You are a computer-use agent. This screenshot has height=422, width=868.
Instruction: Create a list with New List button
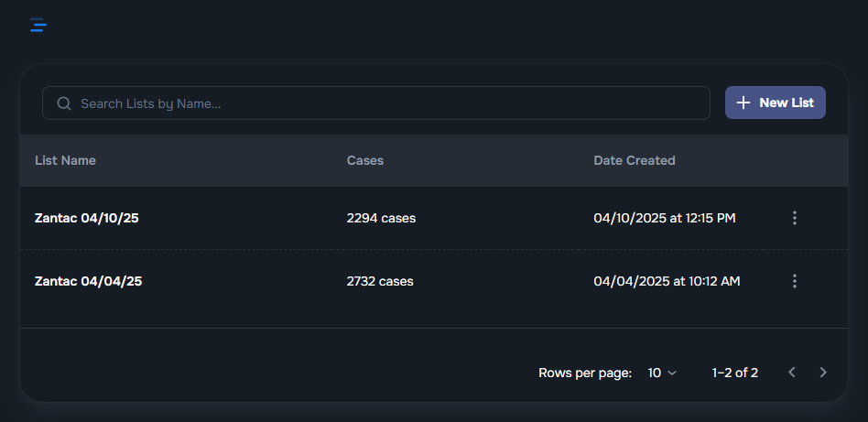(x=775, y=103)
